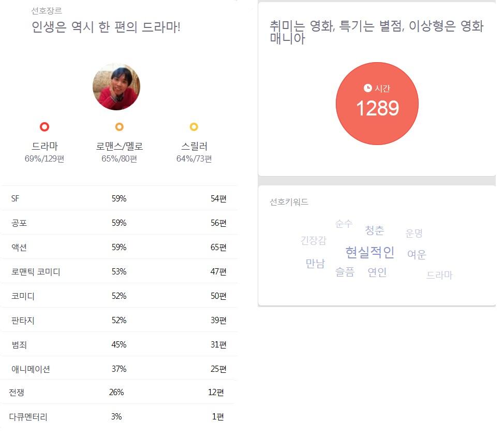
Task: Click the yellow ring icon above 스릴러
Action: 194,127
